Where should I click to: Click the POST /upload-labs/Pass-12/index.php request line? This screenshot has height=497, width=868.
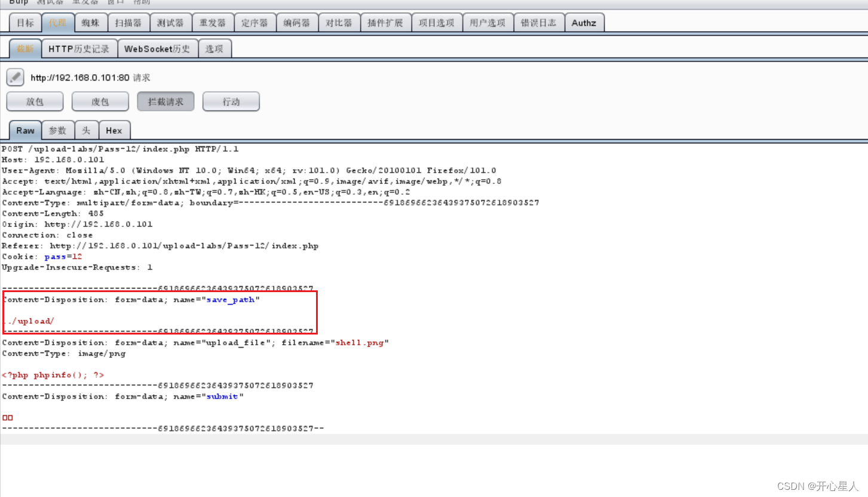(120, 149)
